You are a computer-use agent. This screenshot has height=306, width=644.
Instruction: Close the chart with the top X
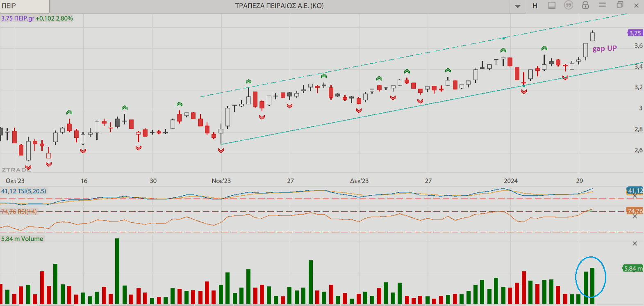coord(636,5)
